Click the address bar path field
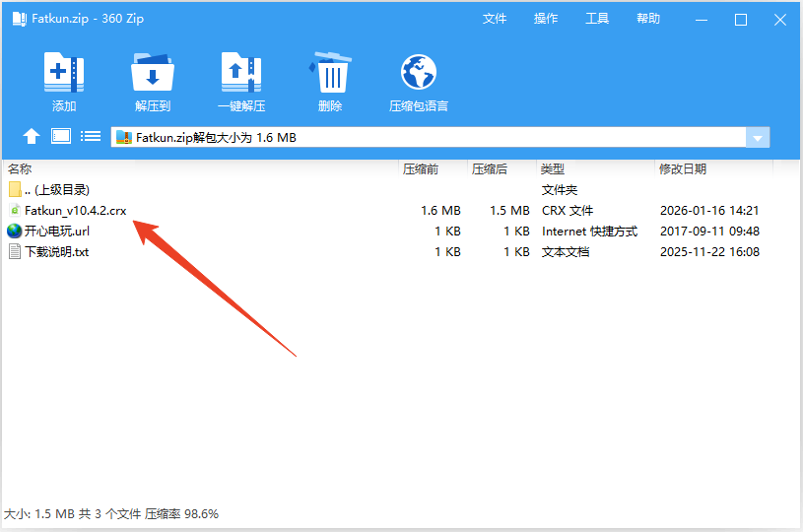Viewport: 803px width, 532px height. coord(434,138)
